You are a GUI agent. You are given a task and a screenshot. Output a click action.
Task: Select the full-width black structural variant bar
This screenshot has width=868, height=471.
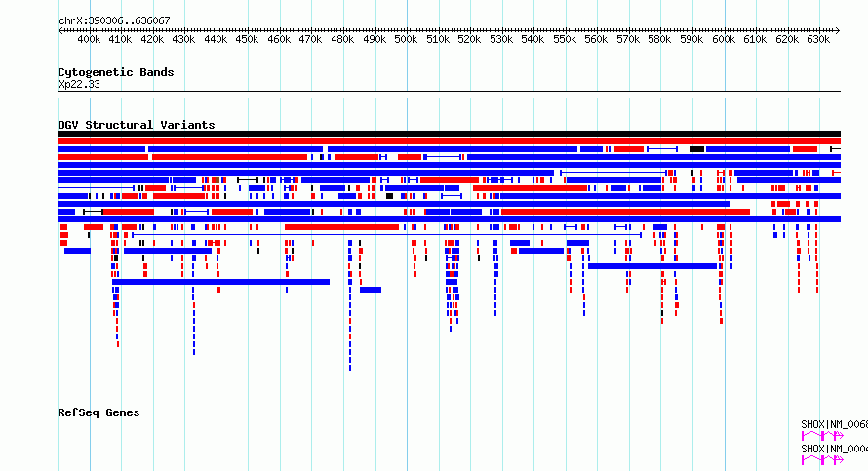pyautogui.click(x=449, y=134)
